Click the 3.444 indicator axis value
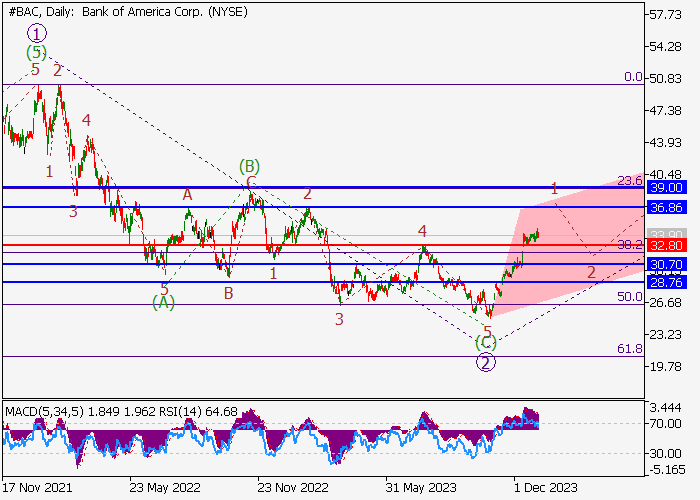This screenshot has width=700, height=500. point(666,408)
